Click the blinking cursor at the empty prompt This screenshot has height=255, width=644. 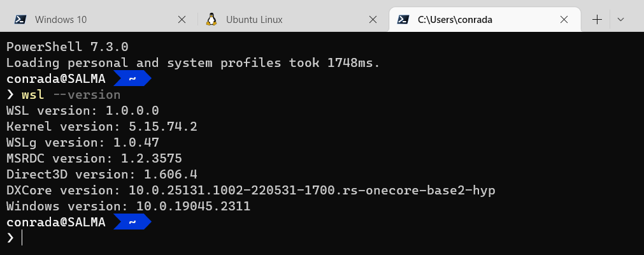click(x=22, y=238)
